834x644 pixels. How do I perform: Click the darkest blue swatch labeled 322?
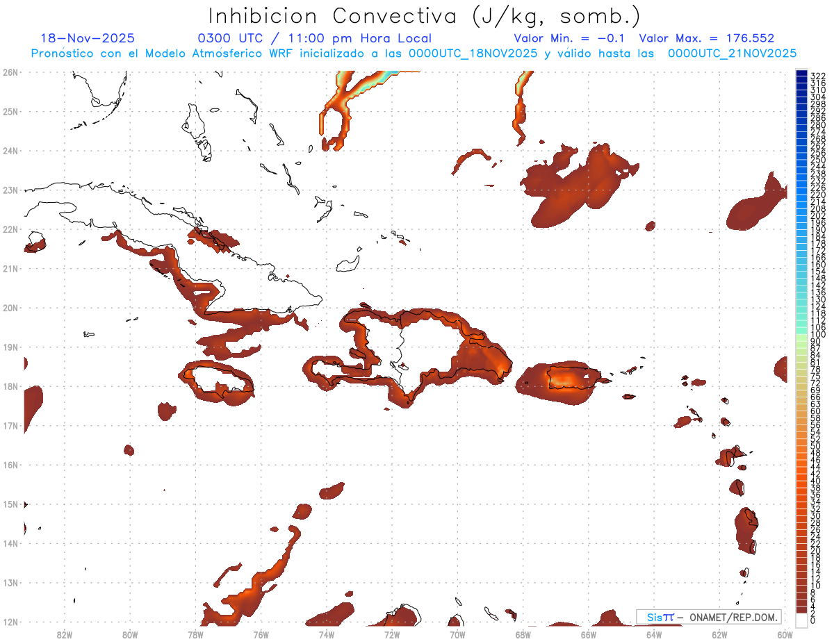click(x=801, y=73)
